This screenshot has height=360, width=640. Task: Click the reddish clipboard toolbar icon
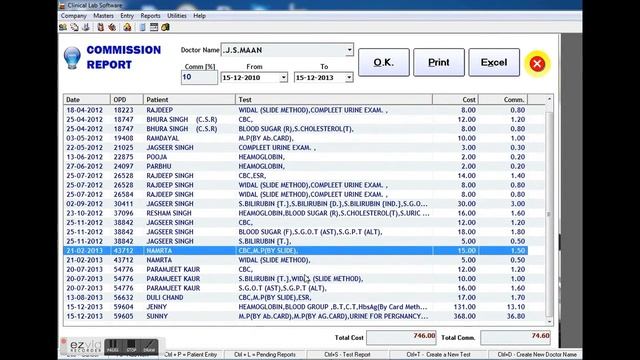[100, 27]
